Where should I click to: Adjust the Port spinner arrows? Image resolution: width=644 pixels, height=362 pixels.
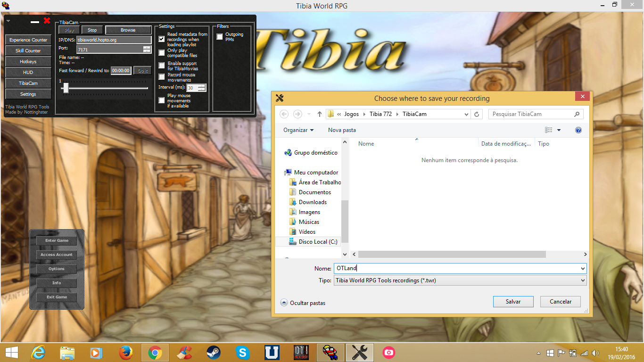click(147, 49)
